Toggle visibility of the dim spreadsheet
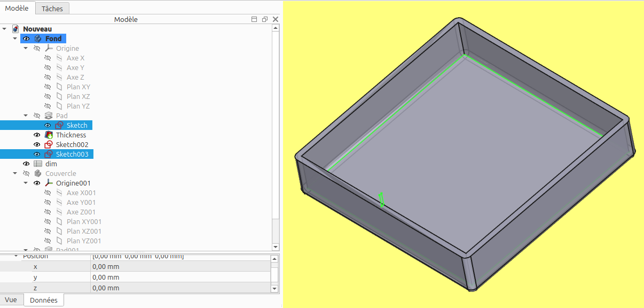 pyautogui.click(x=26, y=164)
